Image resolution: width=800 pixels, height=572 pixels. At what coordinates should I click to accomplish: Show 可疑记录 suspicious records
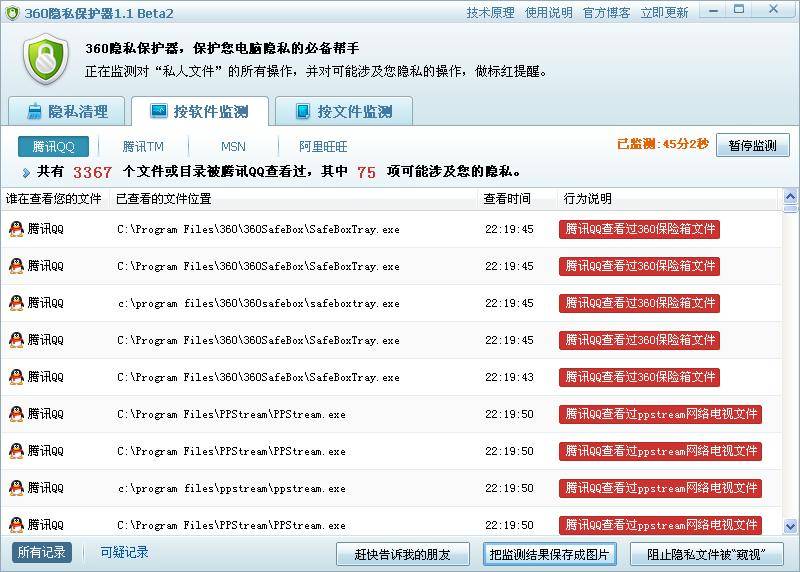(x=124, y=552)
